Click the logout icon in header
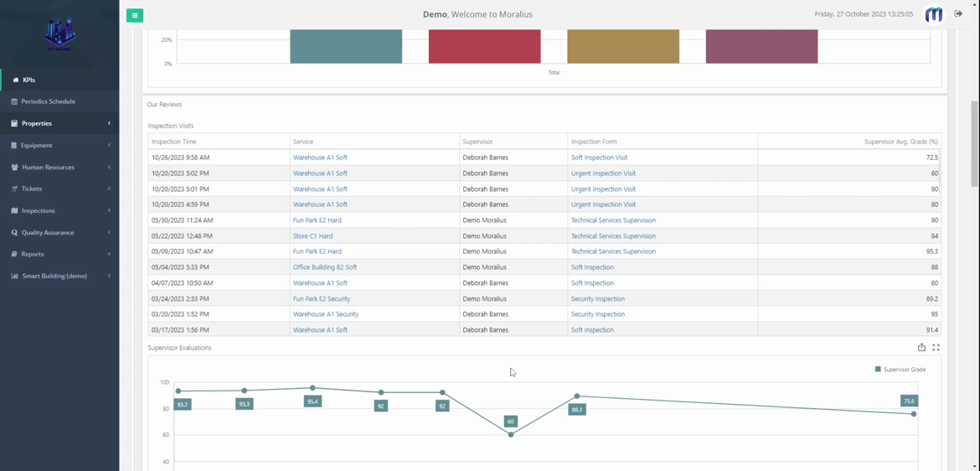This screenshot has width=980, height=471. 958,13
